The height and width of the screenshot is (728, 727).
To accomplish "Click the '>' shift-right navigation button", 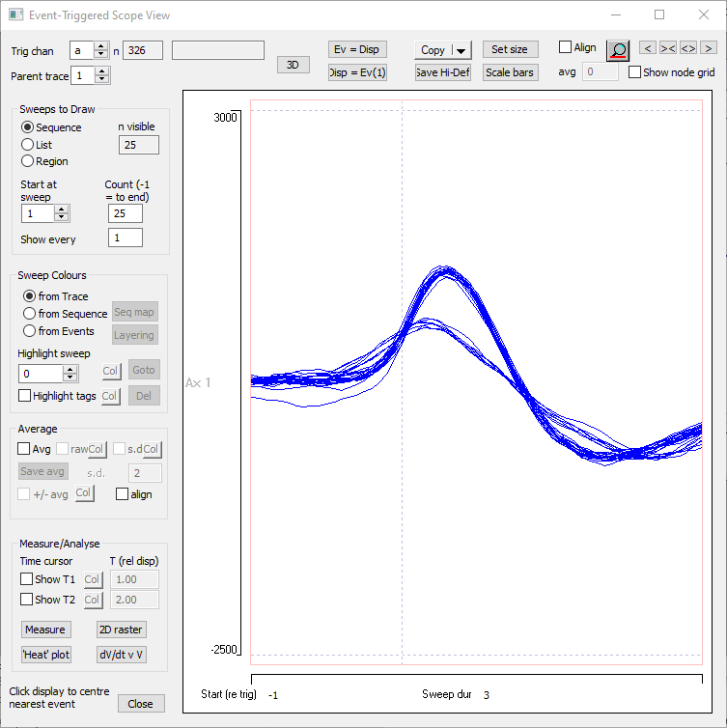I will point(709,48).
